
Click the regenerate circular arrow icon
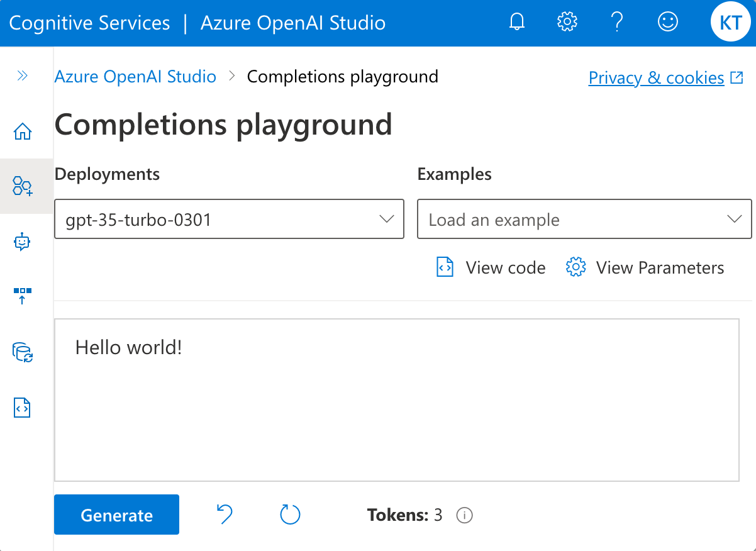[290, 514]
